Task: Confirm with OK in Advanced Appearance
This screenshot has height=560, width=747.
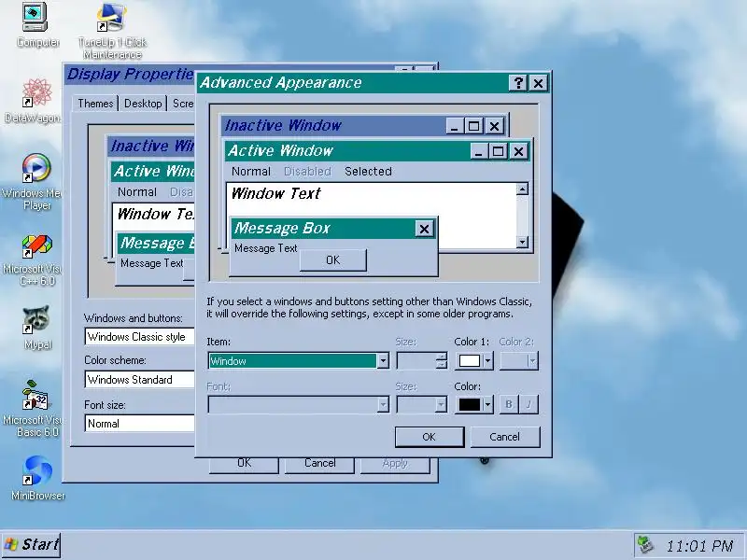Action: pos(430,437)
